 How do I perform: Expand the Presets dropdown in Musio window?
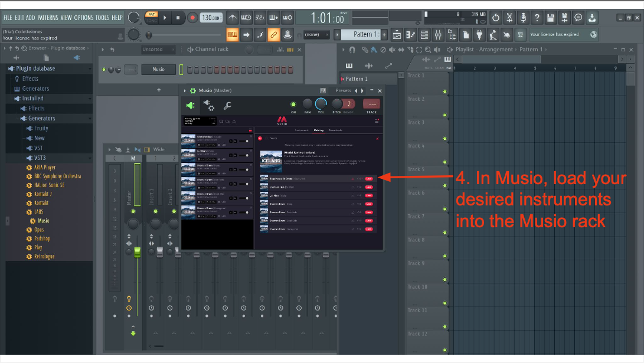(x=343, y=91)
